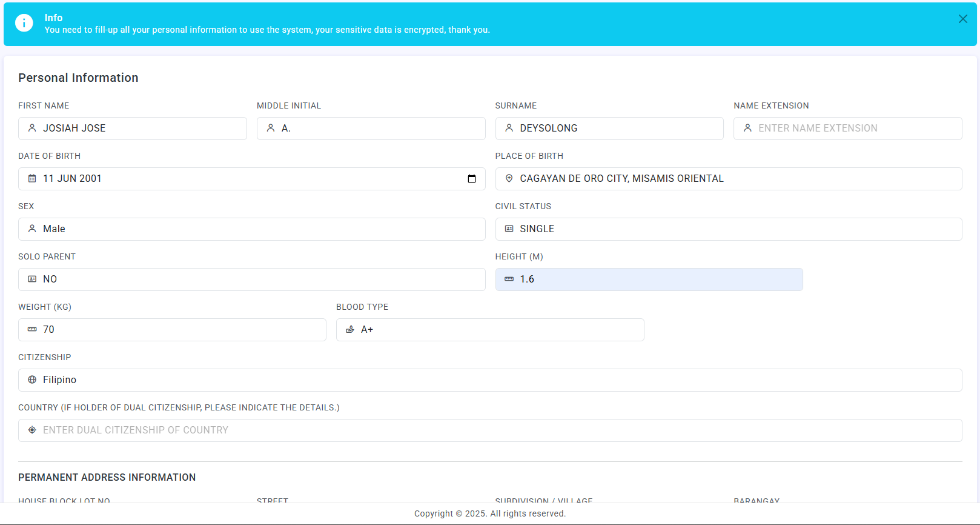Click the location pin icon in Place of Birth

pos(509,179)
